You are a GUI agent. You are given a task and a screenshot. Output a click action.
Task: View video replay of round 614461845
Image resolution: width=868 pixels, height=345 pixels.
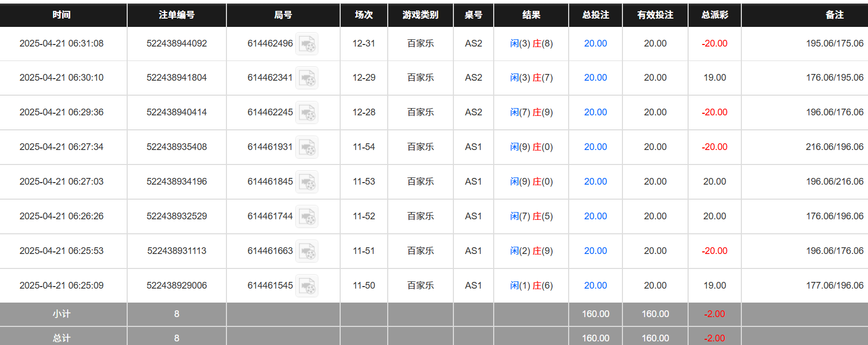click(x=307, y=182)
